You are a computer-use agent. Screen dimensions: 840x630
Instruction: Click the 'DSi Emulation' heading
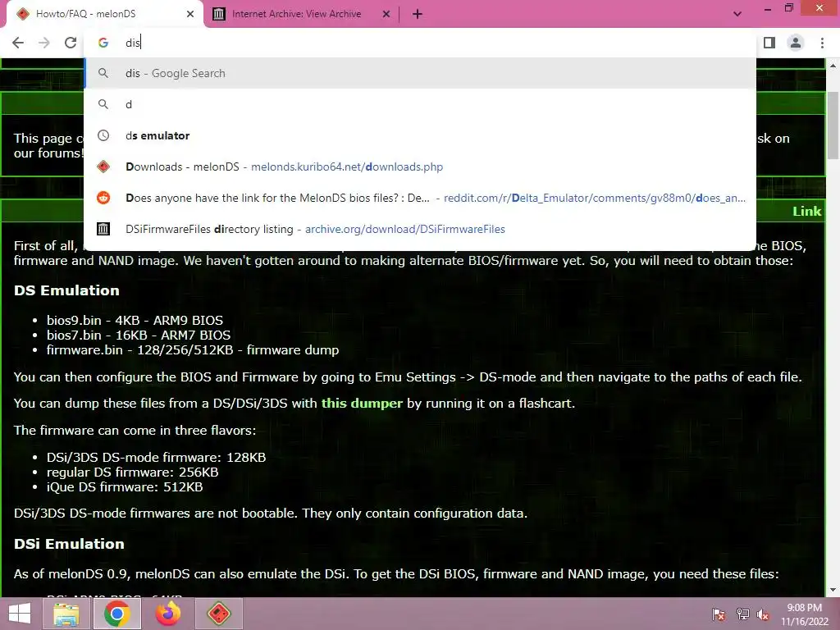coord(69,545)
